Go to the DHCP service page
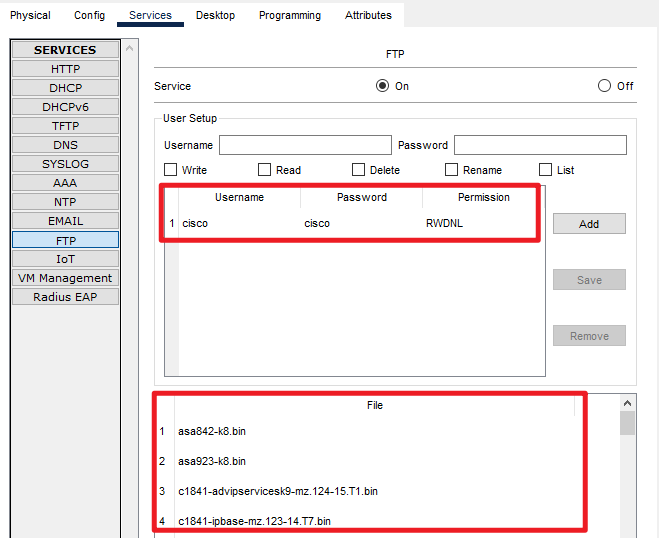 click(65, 88)
